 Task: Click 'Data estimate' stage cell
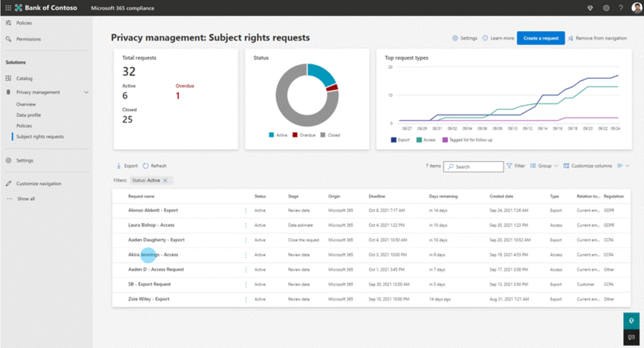point(300,225)
